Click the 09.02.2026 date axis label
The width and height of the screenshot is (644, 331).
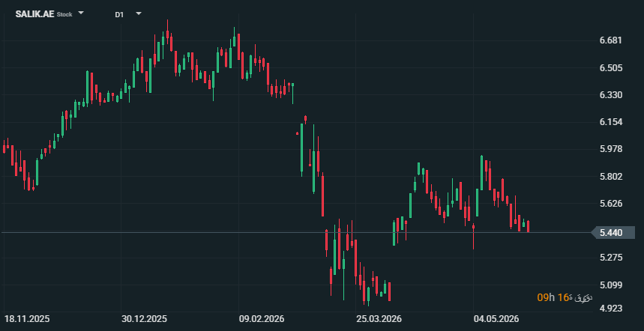262,319
